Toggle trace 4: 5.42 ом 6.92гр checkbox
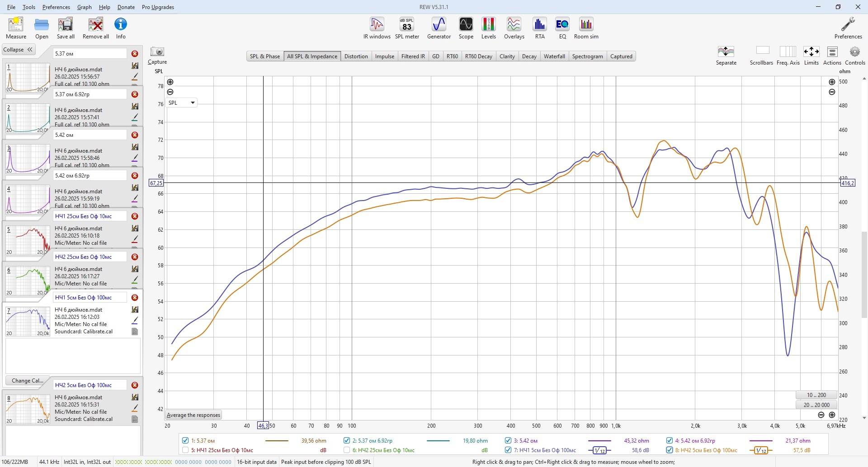 [x=670, y=440]
